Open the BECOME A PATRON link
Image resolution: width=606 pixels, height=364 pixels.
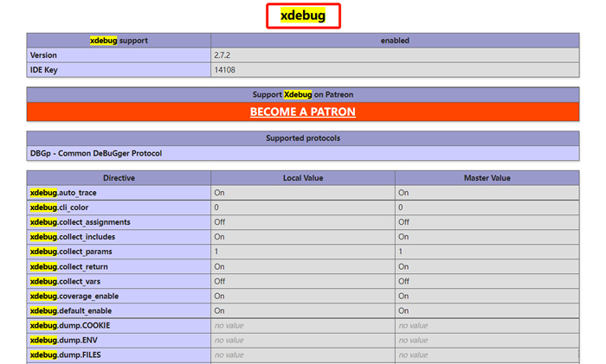pyautogui.click(x=303, y=112)
